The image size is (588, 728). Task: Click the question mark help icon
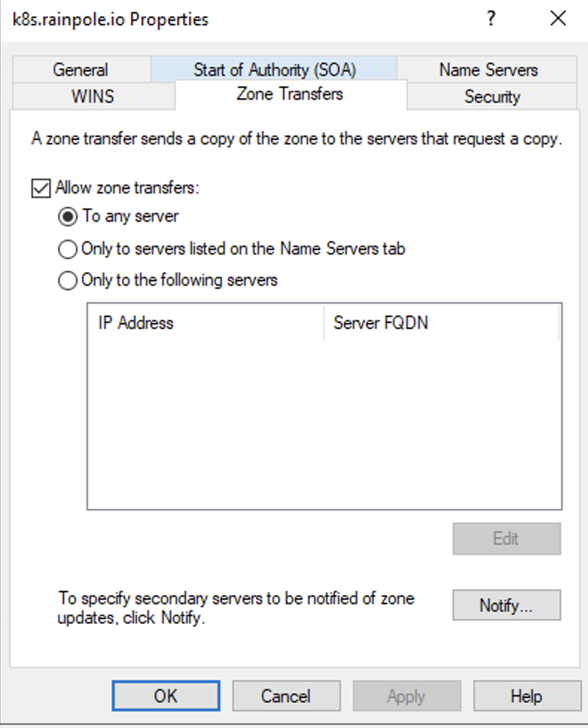pyautogui.click(x=491, y=19)
